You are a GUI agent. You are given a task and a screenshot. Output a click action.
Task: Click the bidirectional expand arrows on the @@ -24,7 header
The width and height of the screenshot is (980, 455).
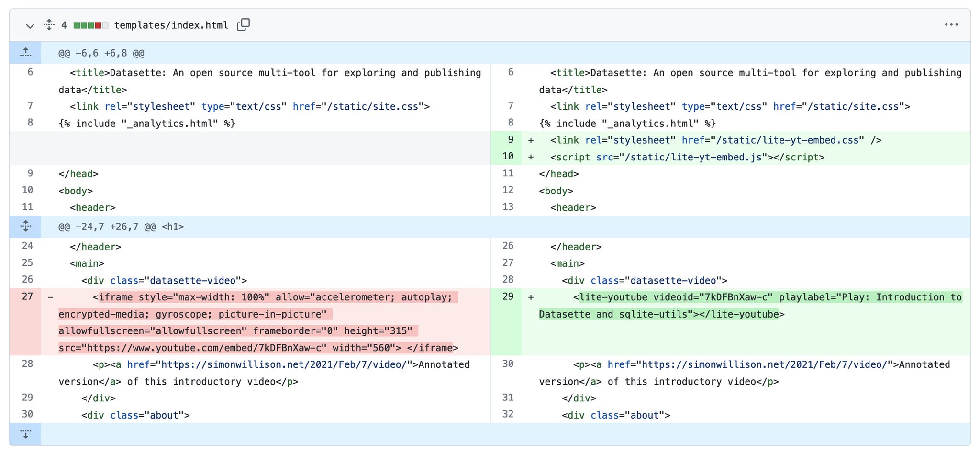point(25,226)
